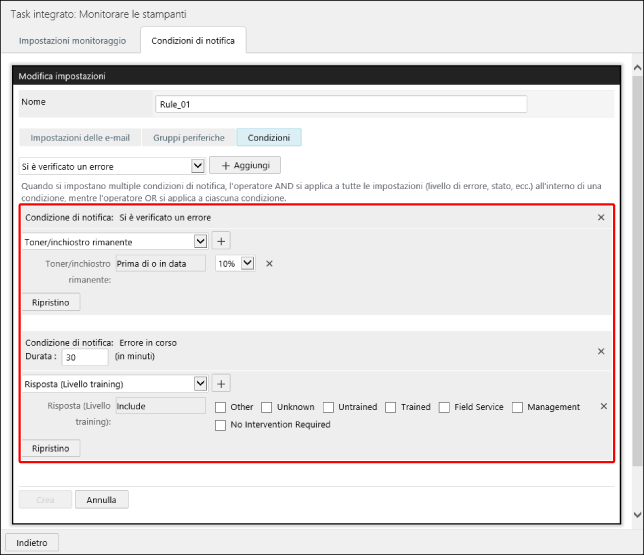
Task: Remove the 'Errore in corso' condition block
Action: [601, 351]
